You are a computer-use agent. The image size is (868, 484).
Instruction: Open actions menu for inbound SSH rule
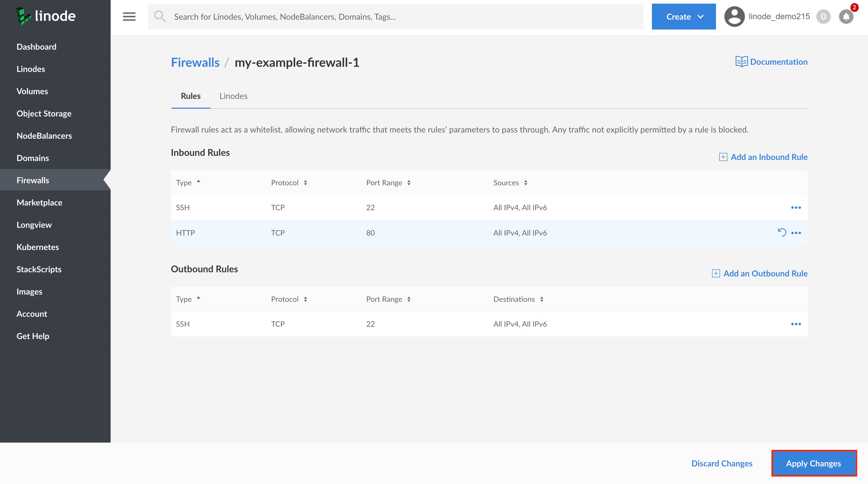pyautogui.click(x=796, y=207)
